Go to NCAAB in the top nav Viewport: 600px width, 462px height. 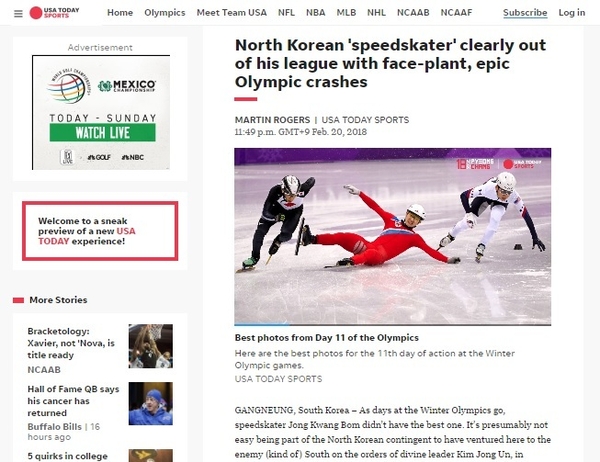pyautogui.click(x=413, y=13)
